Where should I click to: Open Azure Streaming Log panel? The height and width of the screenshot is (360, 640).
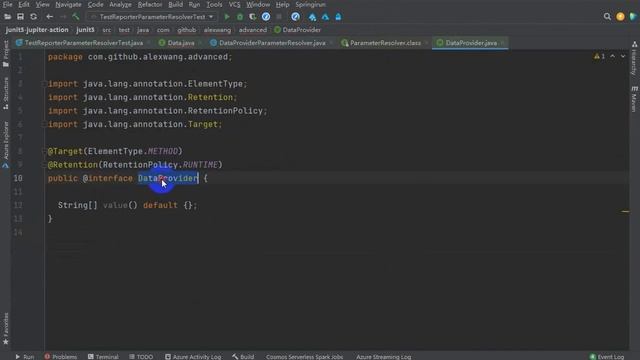point(383,356)
